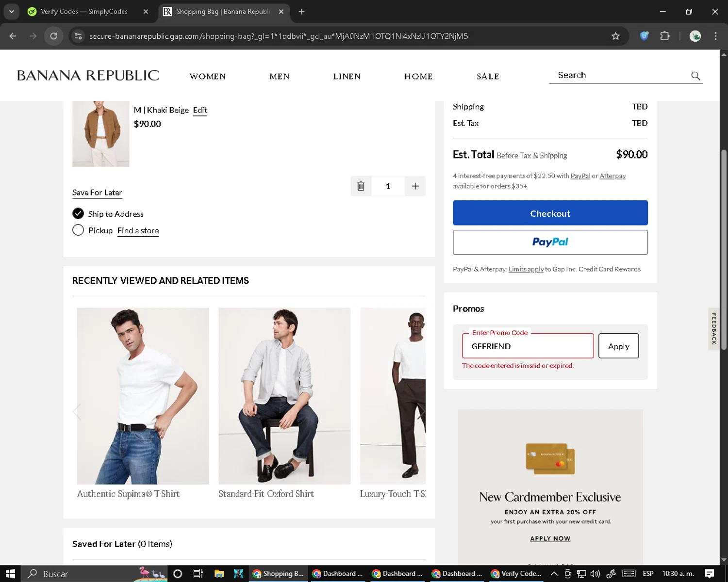Remove item with trash icon
This screenshot has height=582, width=728.
pyautogui.click(x=361, y=186)
